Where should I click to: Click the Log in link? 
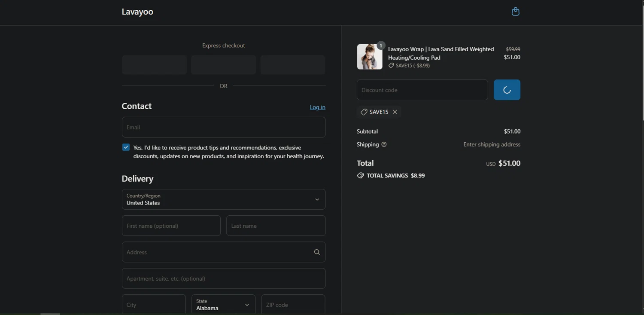[318, 107]
